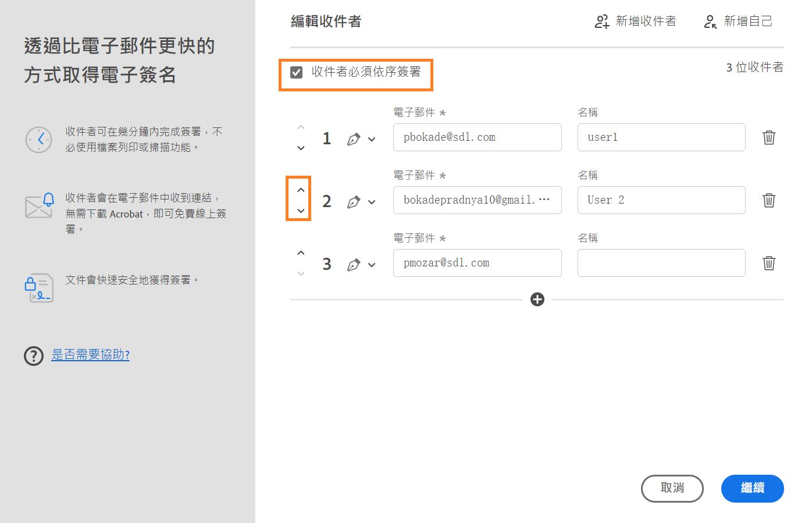Expand the truncated email for recipient 2
This screenshot has width=812, height=523.
[550, 201]
